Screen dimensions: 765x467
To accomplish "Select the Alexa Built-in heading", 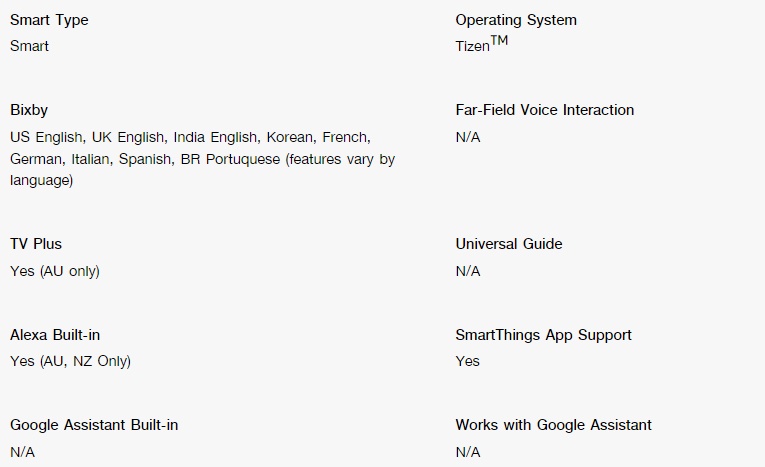I will [55, 335].
